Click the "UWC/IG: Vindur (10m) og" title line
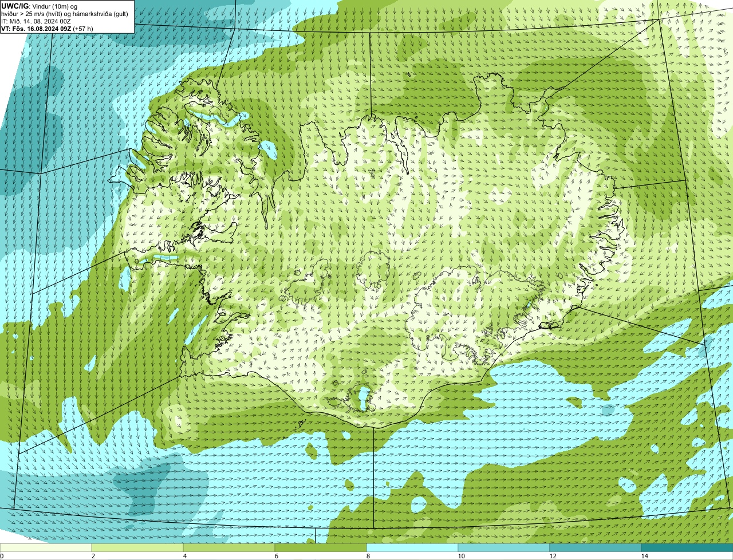 (x=40, y=6)
